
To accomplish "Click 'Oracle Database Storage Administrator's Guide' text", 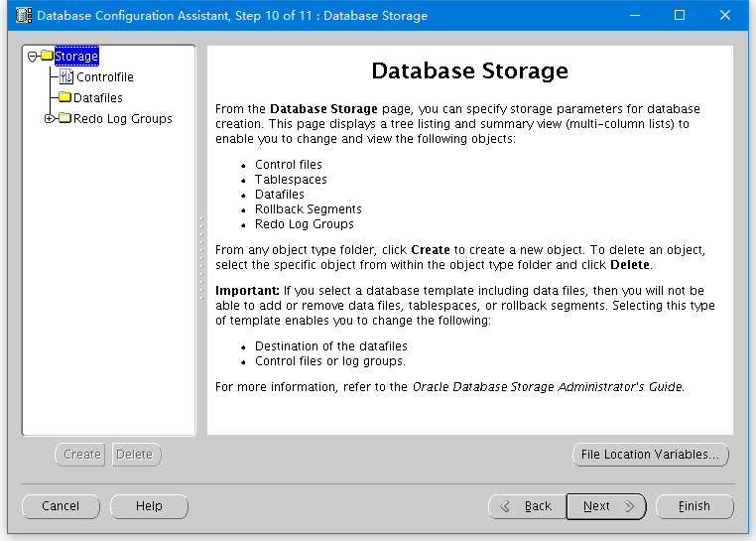I will pos(548,386).
